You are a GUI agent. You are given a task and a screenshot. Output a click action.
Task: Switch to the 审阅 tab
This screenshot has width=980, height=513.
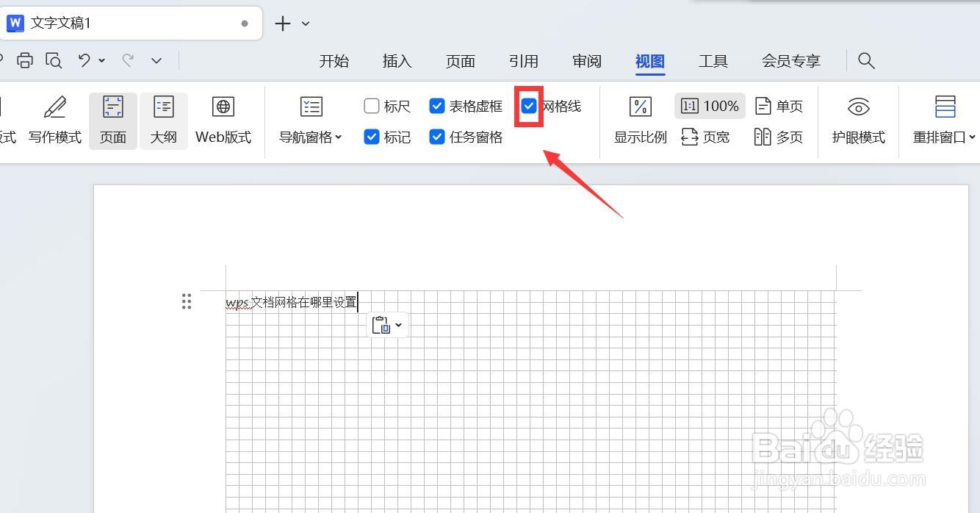point(587,61)
